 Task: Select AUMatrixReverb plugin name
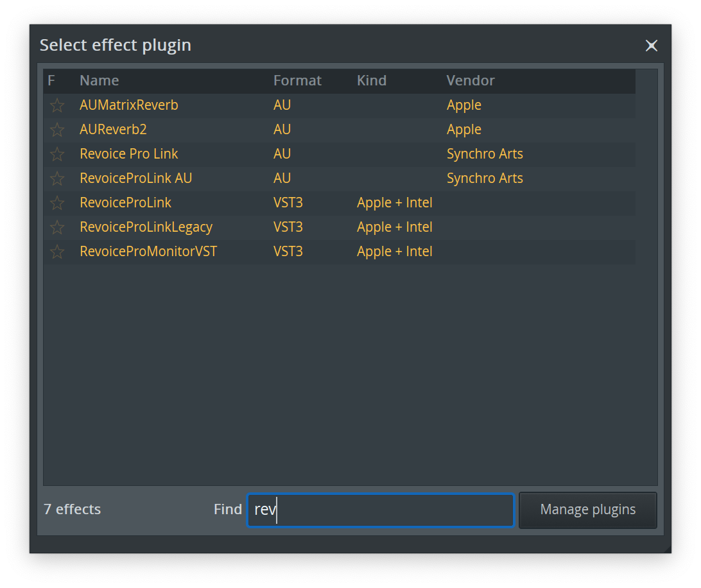point(129,105)
